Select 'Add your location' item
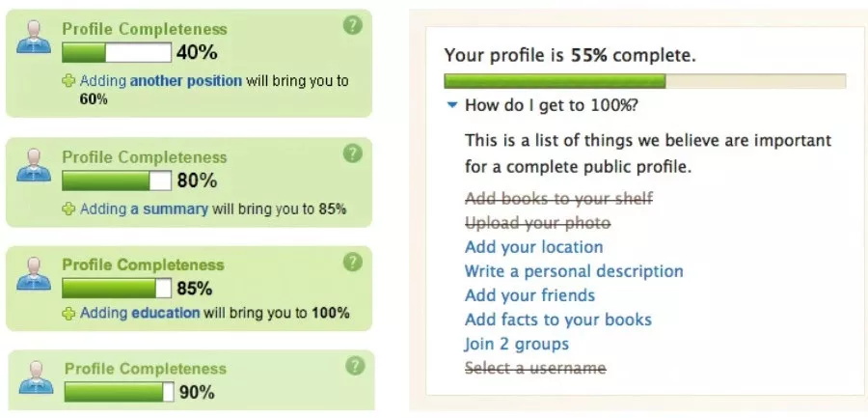The width and height of the screenshot is (868, 418). 533,247
